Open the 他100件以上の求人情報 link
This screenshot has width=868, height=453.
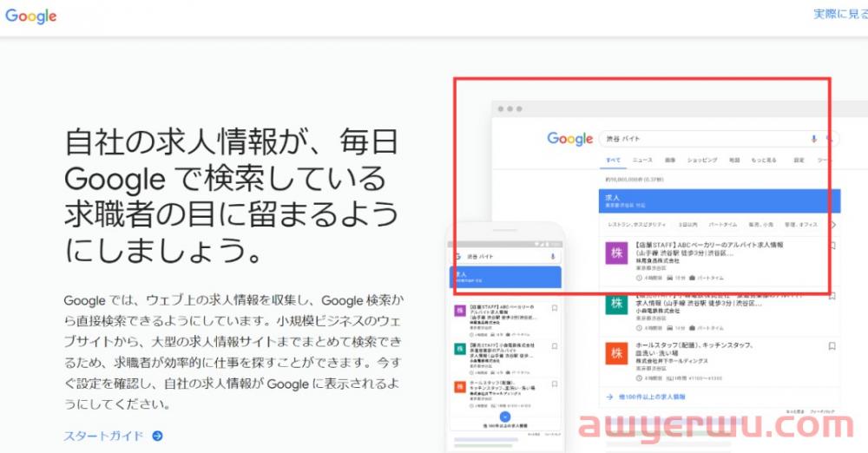tap(652, 397)
